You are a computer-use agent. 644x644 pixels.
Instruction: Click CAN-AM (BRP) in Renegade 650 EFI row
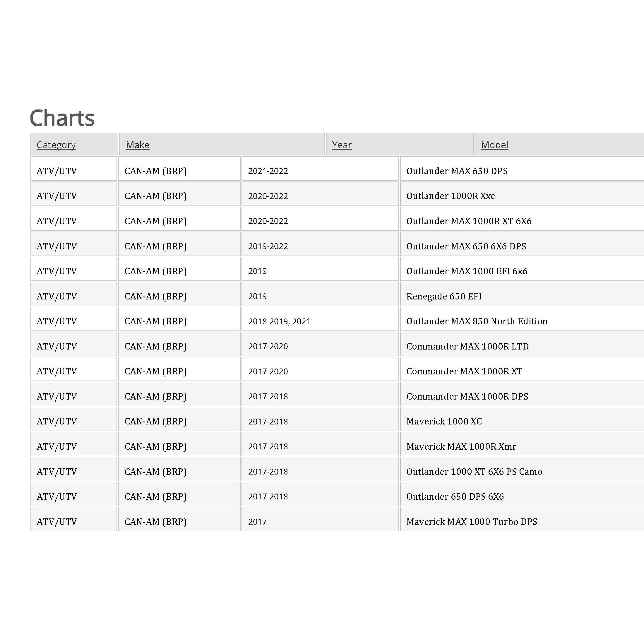click(x=179, y=294)
